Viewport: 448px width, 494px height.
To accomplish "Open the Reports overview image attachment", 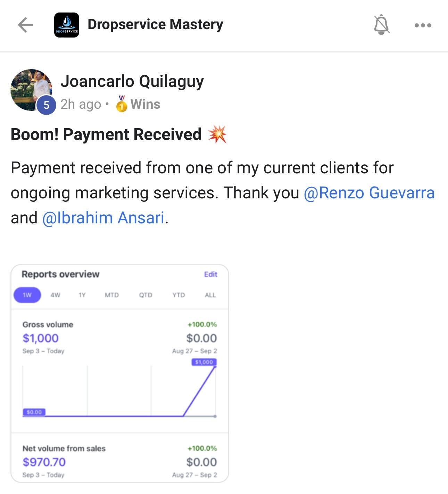I will coord(120,373).
